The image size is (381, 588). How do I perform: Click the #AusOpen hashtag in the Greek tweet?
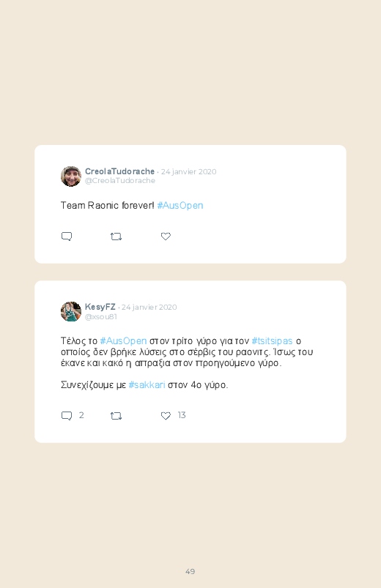pyautogui.click(x=123, y=341)
